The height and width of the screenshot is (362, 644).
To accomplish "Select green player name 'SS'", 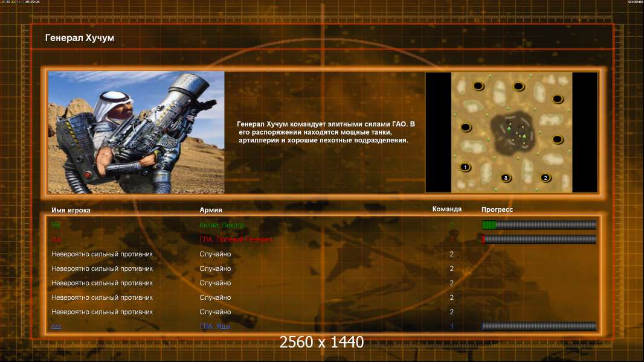I will (56, 225).
